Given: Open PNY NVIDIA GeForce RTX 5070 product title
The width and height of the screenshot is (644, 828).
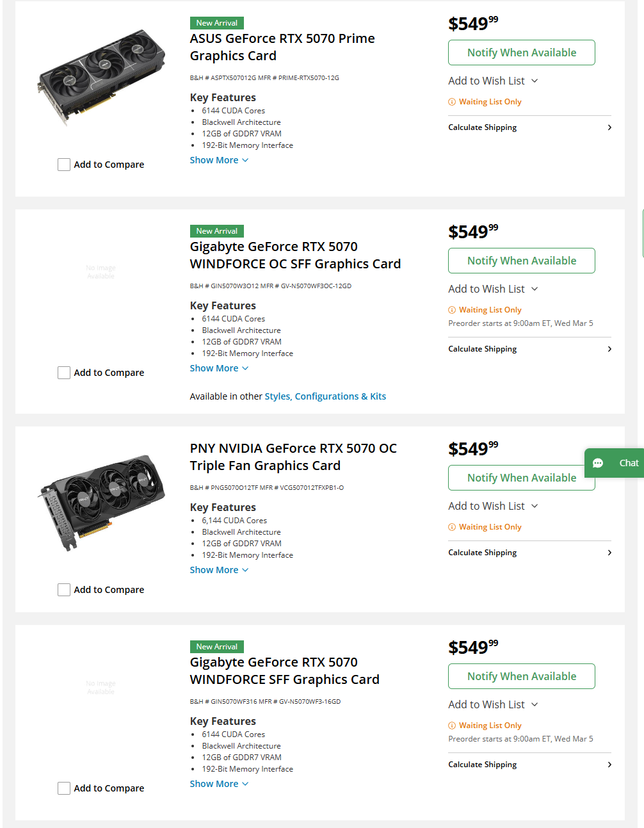Looking at the screenshot, I should 293,457.
